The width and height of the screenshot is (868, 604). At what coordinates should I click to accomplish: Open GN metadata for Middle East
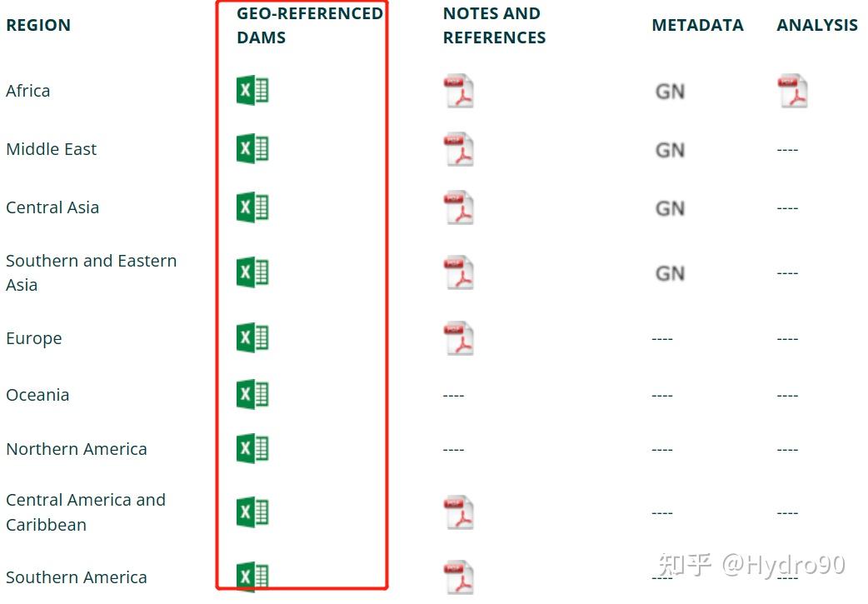[x=671, y=150]
